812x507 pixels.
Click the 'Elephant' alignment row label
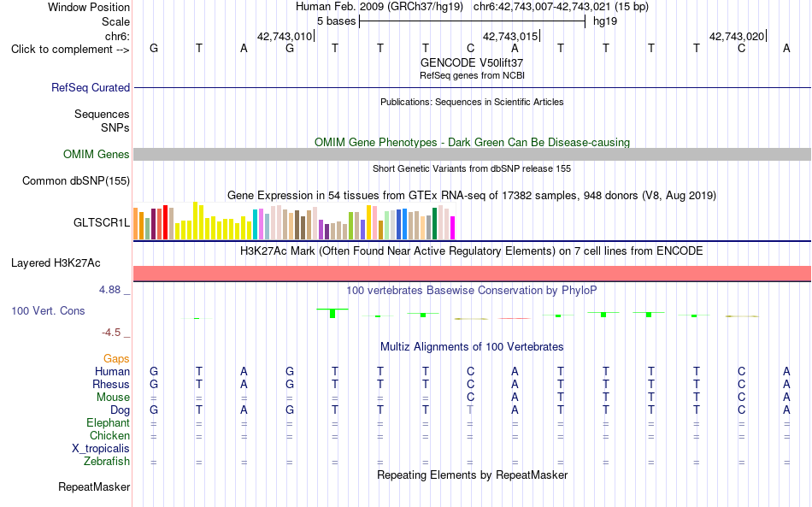108,422
